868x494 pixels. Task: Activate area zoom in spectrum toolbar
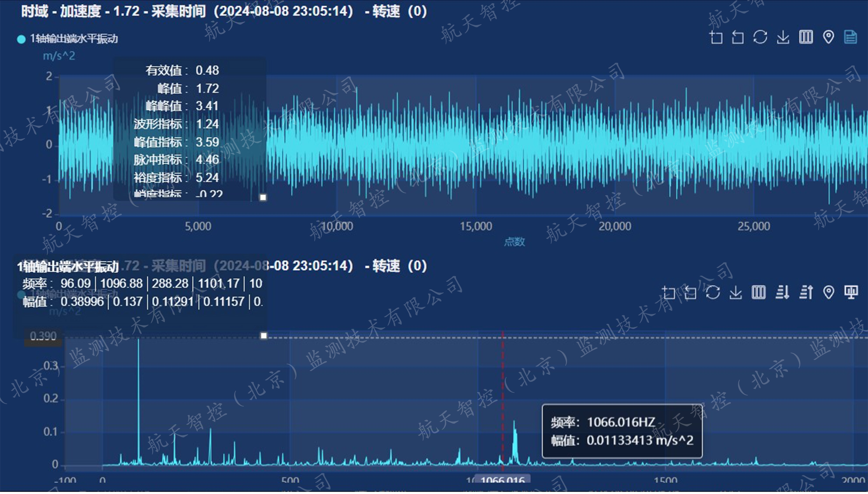pyautogui.click(x=668, y=293)
